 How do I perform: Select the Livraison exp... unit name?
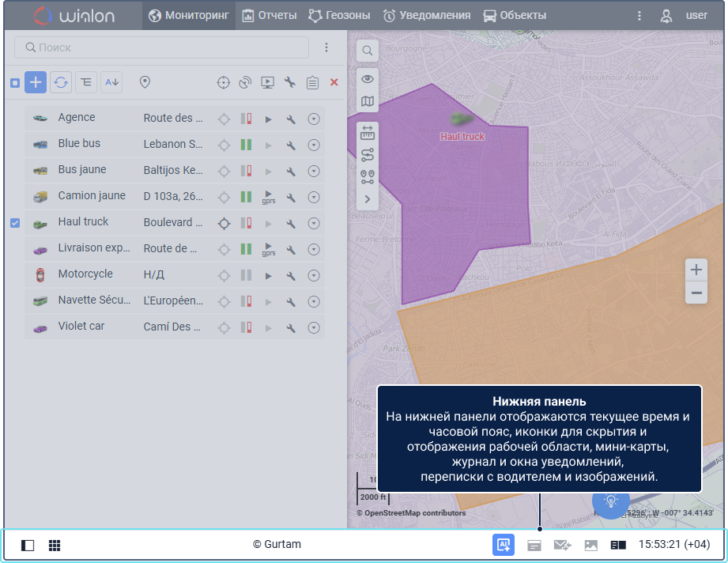[x=94, y=247]
